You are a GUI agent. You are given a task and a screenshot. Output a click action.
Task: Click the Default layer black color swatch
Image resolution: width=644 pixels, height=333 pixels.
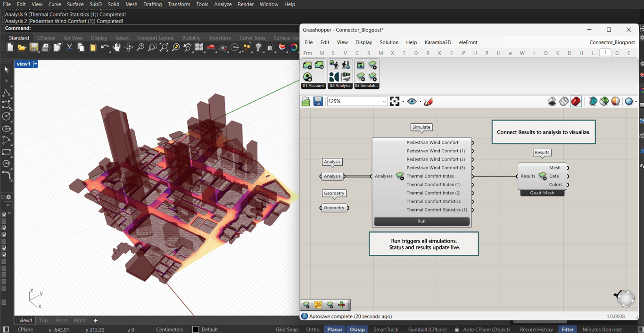pos(196,329)
